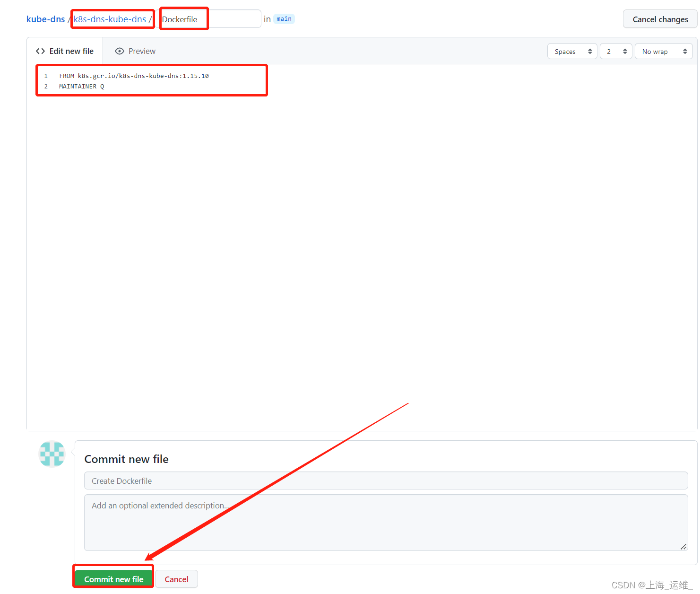Switch to the Preview tab
The image size is (700, 594).
pos(135,51)
